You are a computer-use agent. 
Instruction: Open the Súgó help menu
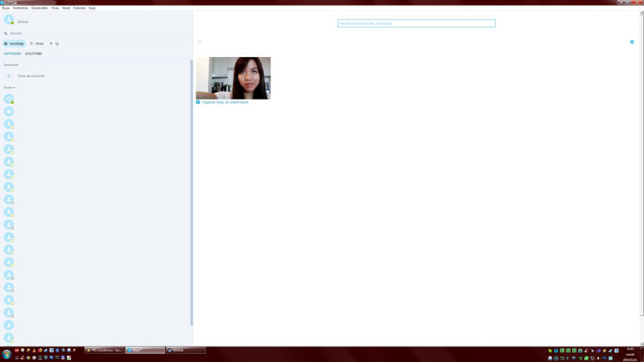(x=92, y=8)
